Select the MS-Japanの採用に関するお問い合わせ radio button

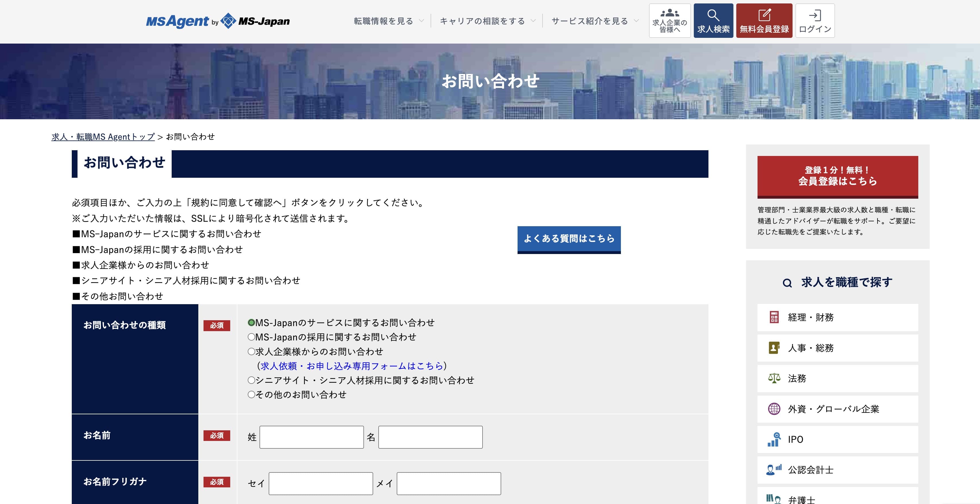(x=251, y=337)
